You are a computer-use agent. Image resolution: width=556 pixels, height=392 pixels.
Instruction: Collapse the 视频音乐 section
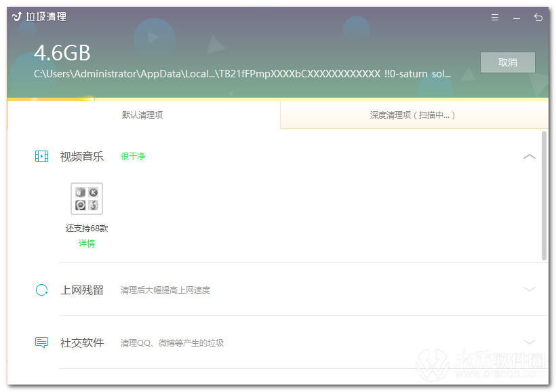tap(530, 157)
